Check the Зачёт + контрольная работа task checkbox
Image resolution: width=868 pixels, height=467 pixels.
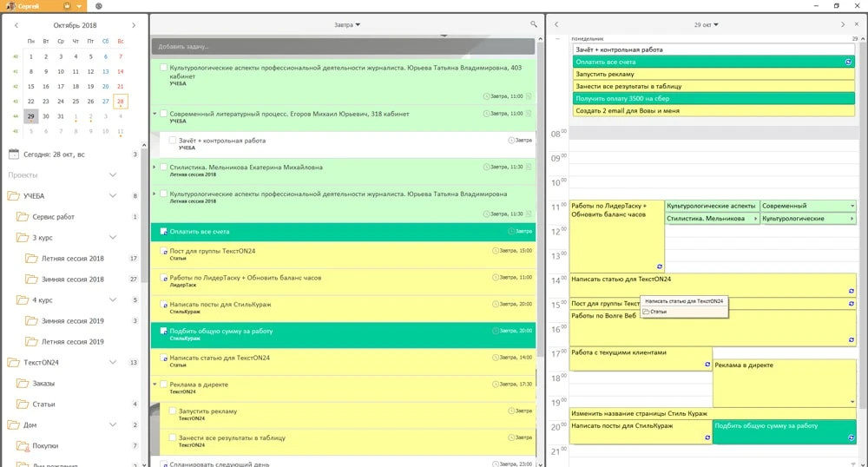(x=173, y=141)
